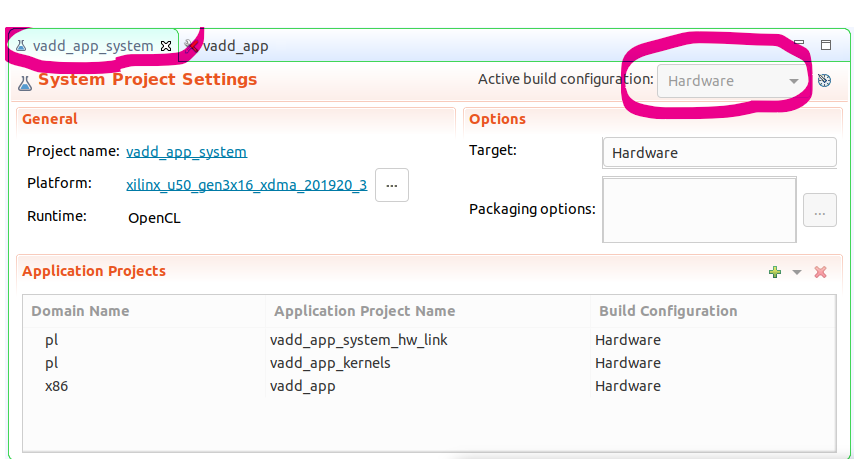
Task: Click the Domain Name column header
Action: click(x=80, y=311)
